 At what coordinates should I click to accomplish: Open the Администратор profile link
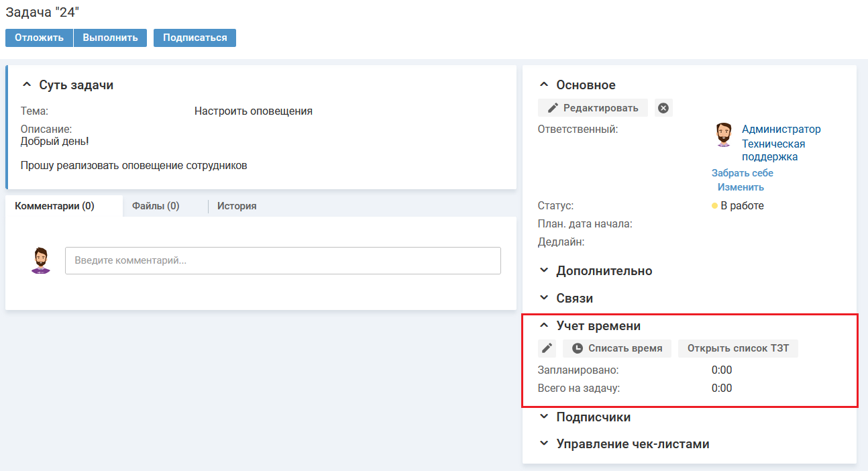point(781,129)
